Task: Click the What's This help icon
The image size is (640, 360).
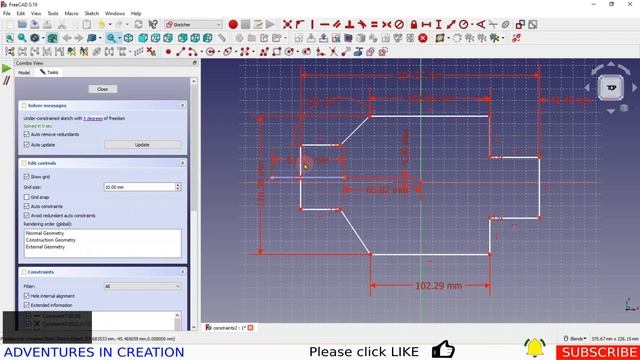Action: [x=153, y=24]
